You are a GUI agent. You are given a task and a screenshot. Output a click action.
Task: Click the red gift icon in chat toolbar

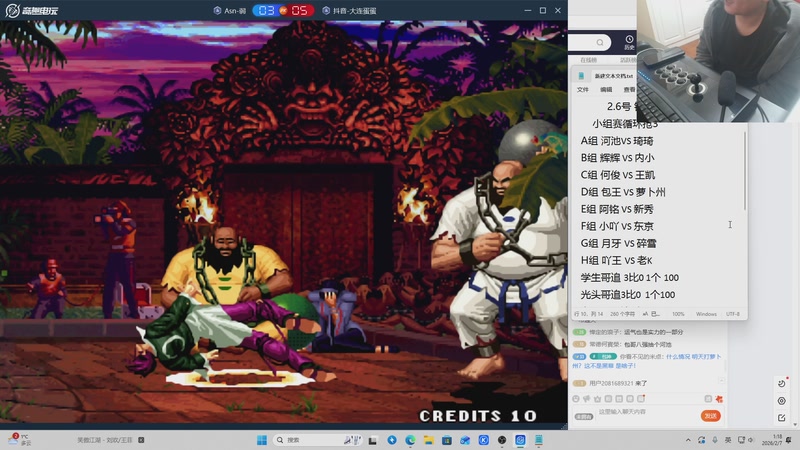click(719, 399)
